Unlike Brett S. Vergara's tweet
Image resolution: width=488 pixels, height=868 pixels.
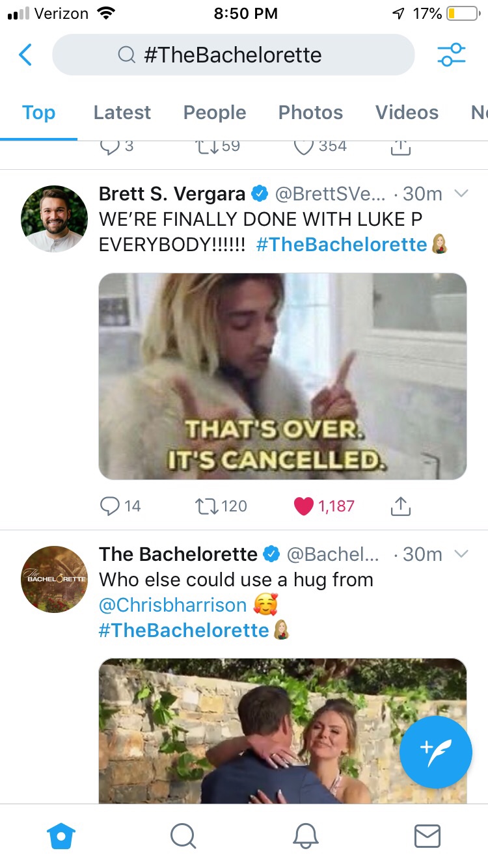tap(304, 506)
